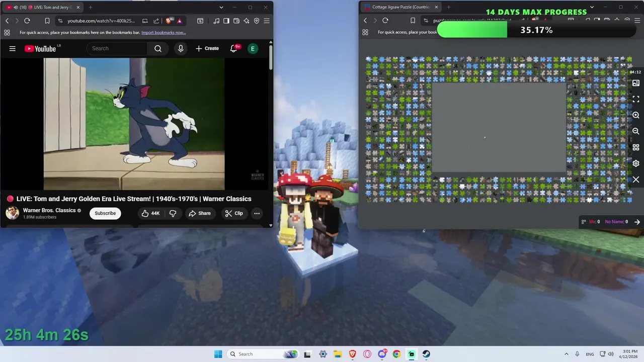Like the Tom and Jerry live stream
Screen dimensions: 644x362
(x=150, y=213)
